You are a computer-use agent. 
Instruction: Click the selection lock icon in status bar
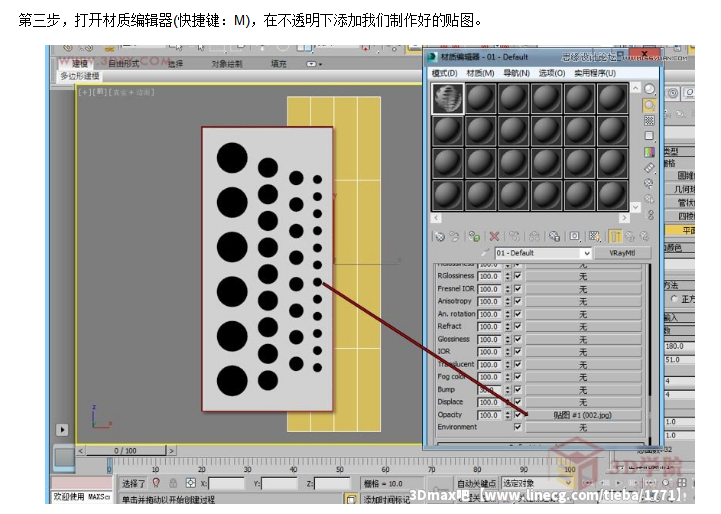(x=173, y=483)
